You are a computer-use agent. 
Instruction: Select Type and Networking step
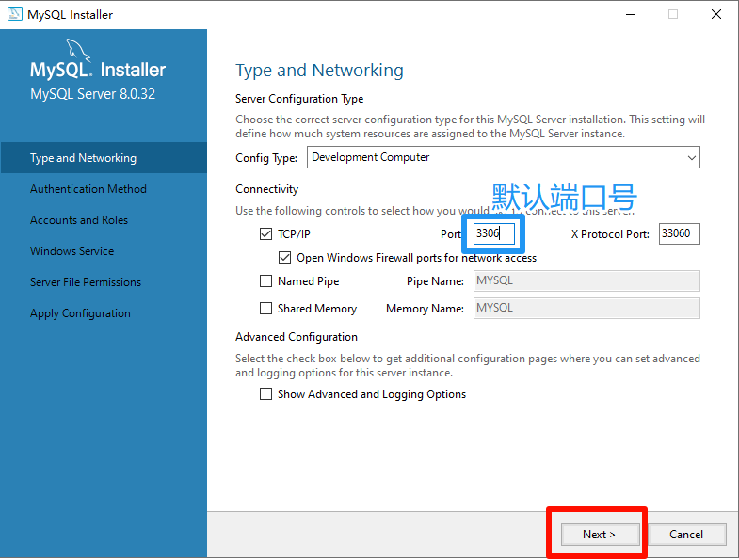104,158
